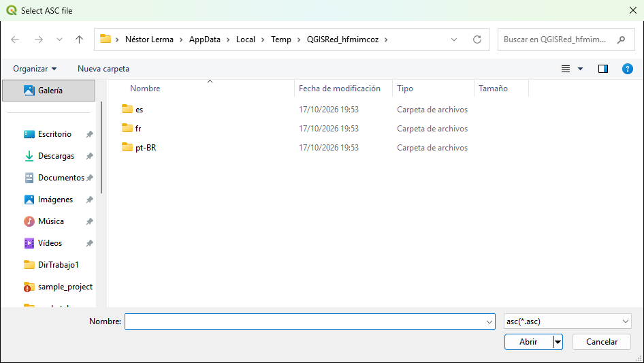This screenshot has width=644, height=363.
Task: Sort by Fecha de modificación column
Action: point(340,89)
